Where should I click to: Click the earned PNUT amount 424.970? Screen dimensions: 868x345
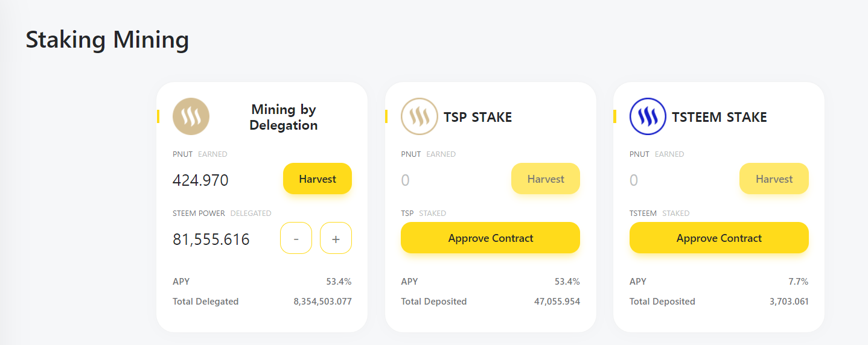point(200,180)
